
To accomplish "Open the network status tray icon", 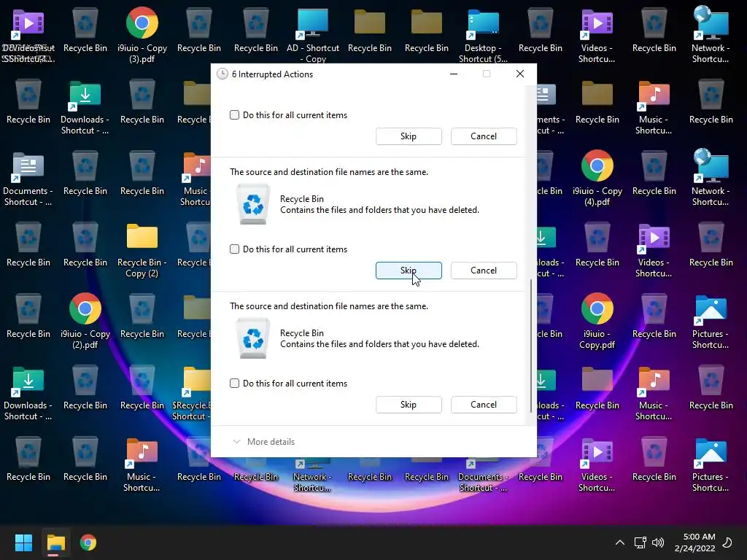I will click(x=640, y=542).
